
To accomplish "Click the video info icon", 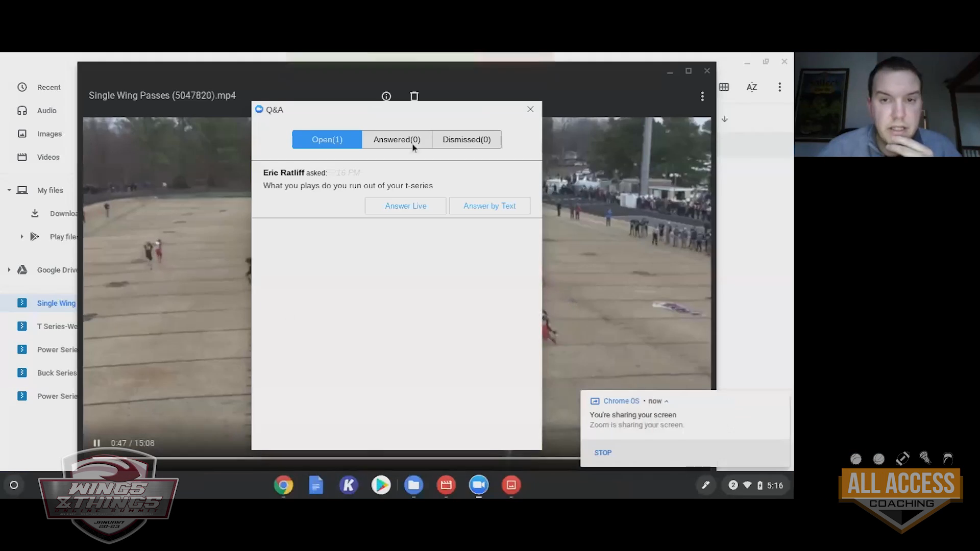I will pos(386,96).
